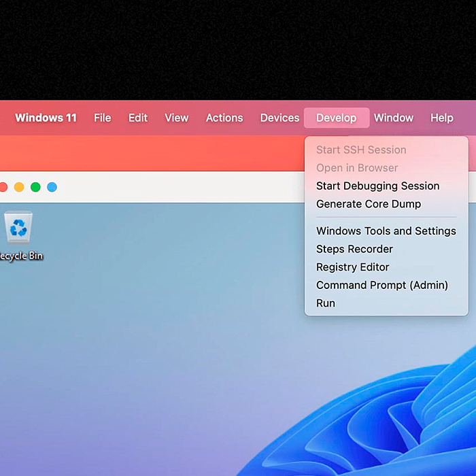Open Registry Editor from Develop menu
This screenshot has height=476, width=476.
[x=352, y=267]
